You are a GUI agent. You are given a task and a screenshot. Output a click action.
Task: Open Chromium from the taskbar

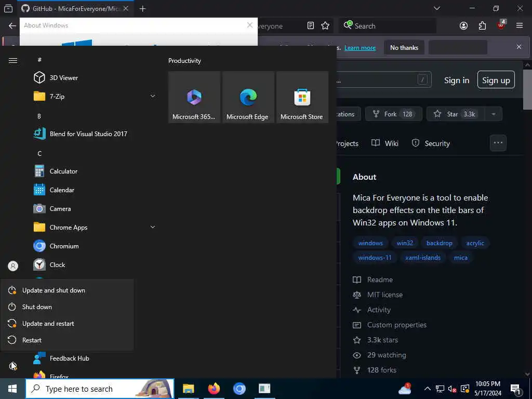tap(239, 389)
